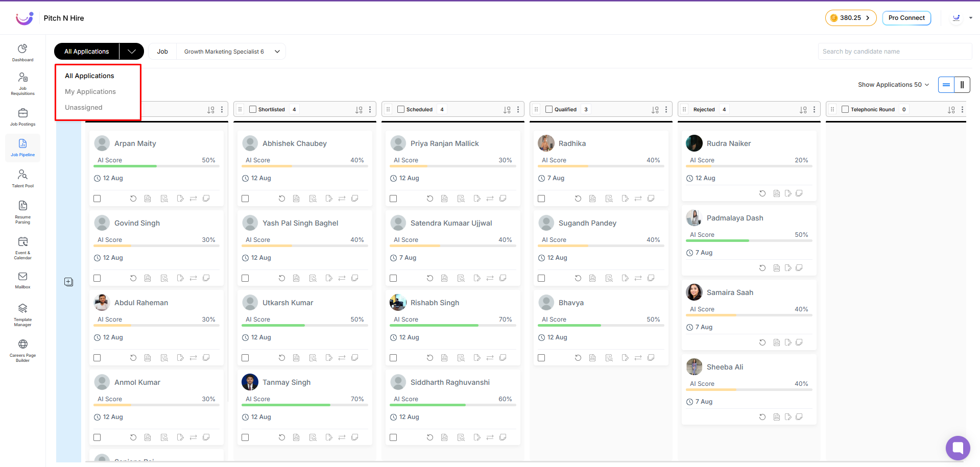Click the Pro Connect button
Viewport: 980px width, 467px height.
(906, 18)
